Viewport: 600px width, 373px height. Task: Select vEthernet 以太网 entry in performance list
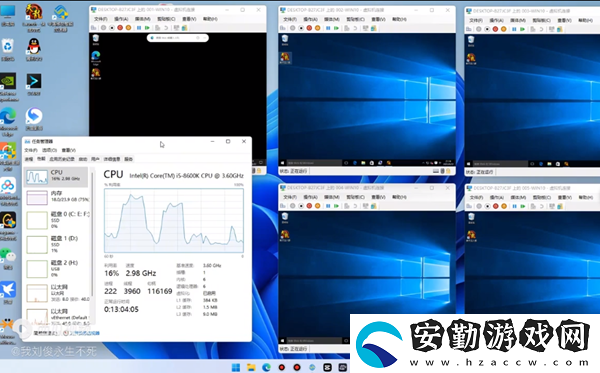tap(57, 317)
